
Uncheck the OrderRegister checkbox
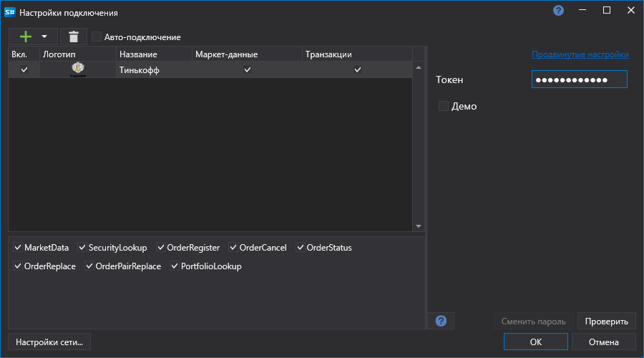[x=160, y=248]
